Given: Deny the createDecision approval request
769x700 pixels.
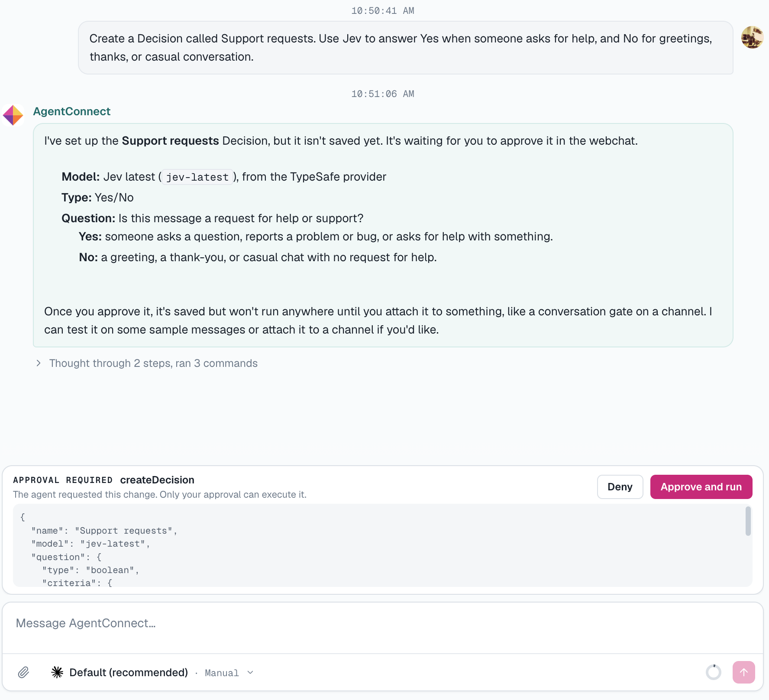Looking at the screenshot, I should coord(620,487).
